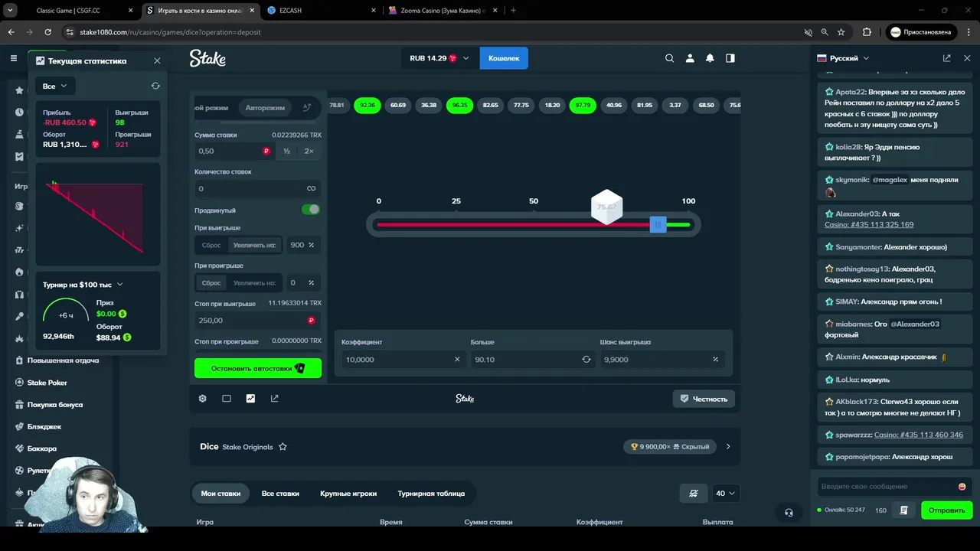Close the chat panel
The width and height of the screenshot is (980, 551).
click(x=967, y=58)
